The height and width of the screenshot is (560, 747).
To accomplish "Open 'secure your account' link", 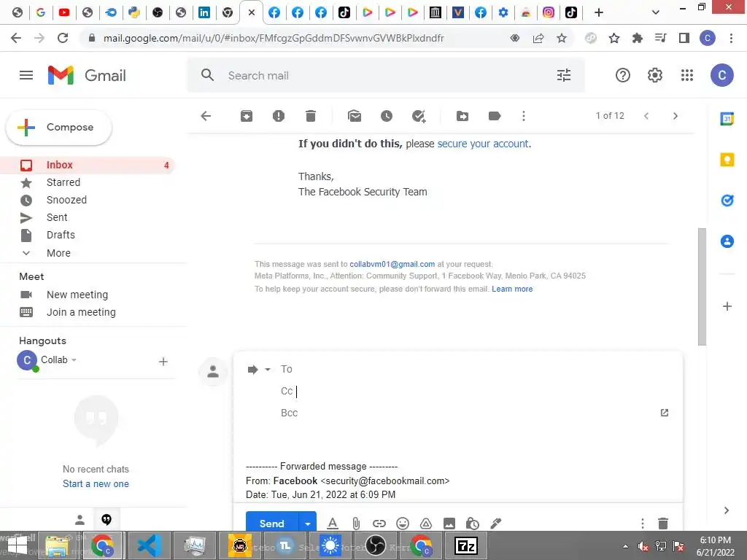I will 483,144.
